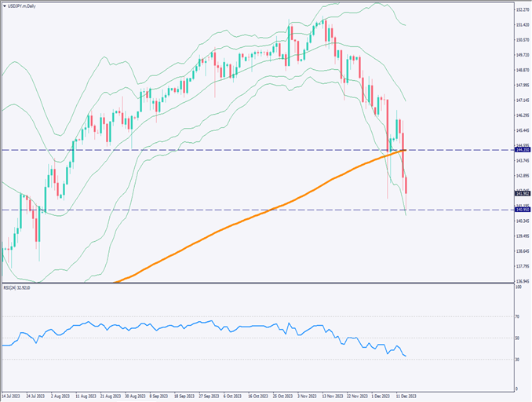This screenshot has height=402, width=532.
Task: Click the small triangle icon before USDJPY title
Action: click(5, 5)
